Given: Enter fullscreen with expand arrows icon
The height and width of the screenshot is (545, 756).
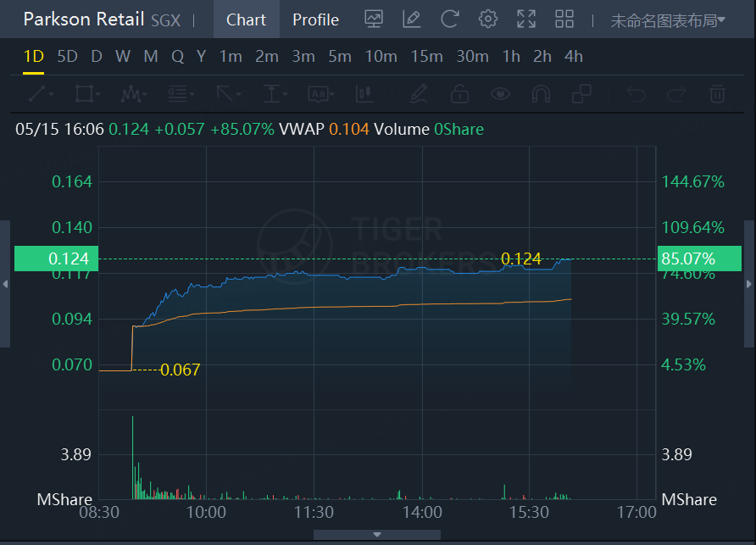Looking at the screenshot, I should point(526,19).
